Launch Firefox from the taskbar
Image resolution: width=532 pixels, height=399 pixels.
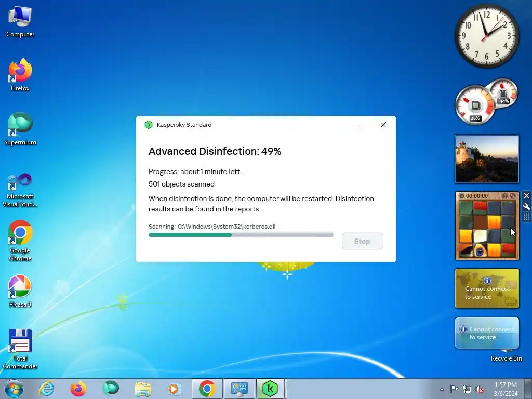point(78,389)
